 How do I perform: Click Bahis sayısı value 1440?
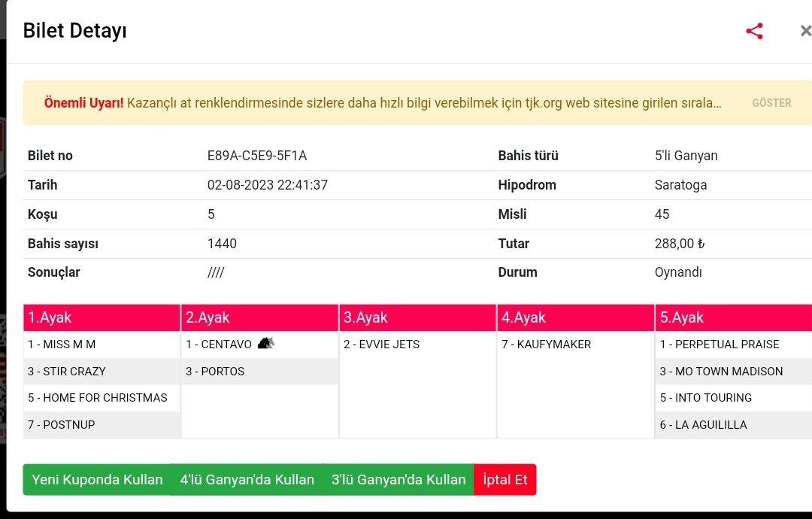click(222, 244)
